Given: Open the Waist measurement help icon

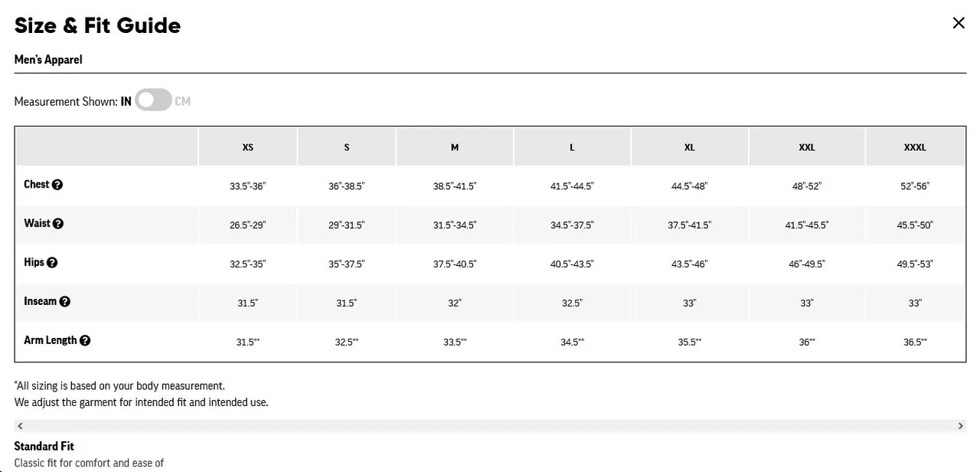Looking at the screenshot, I should click(58, 224).
